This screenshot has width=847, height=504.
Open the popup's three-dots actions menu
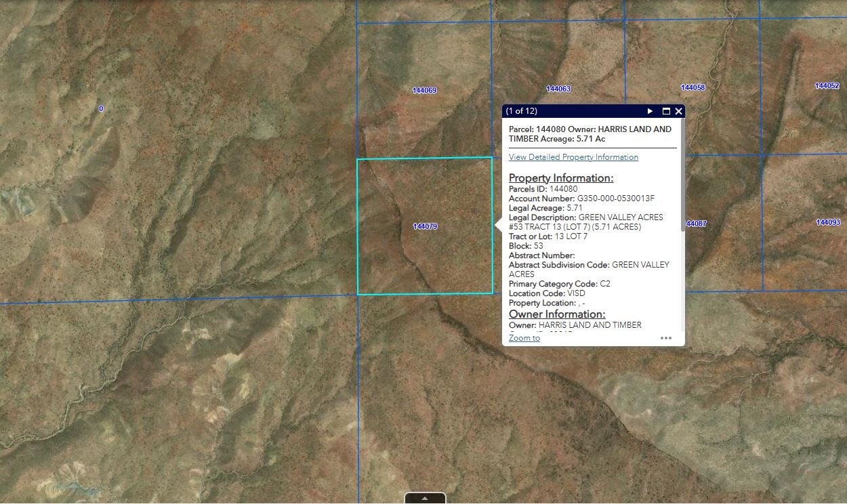[x=666, y=338]
